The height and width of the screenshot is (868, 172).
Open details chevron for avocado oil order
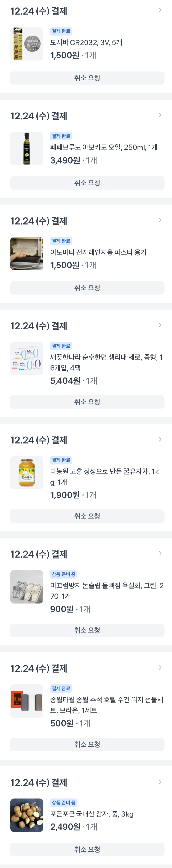coord(160,115)
